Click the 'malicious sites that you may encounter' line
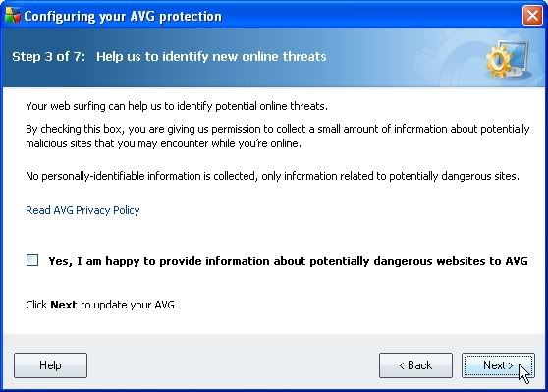Screen dimensions: 548x392 [164, 143]
